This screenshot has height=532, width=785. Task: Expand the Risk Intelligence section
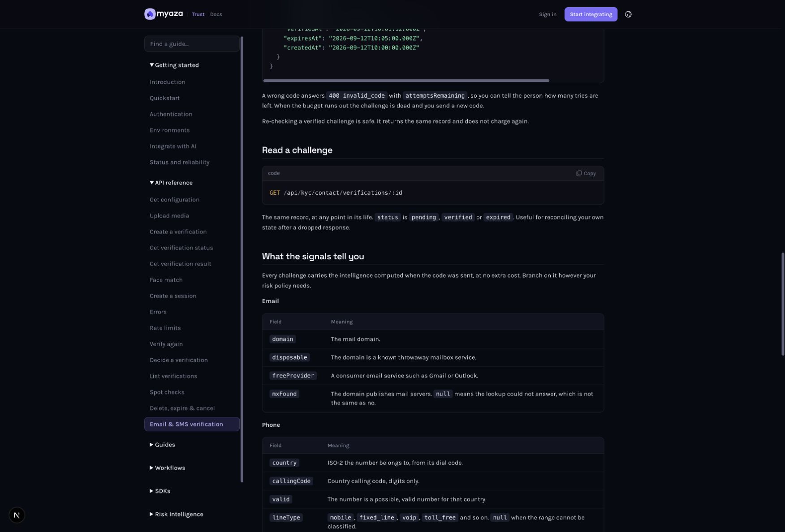(x=177, y=515)
